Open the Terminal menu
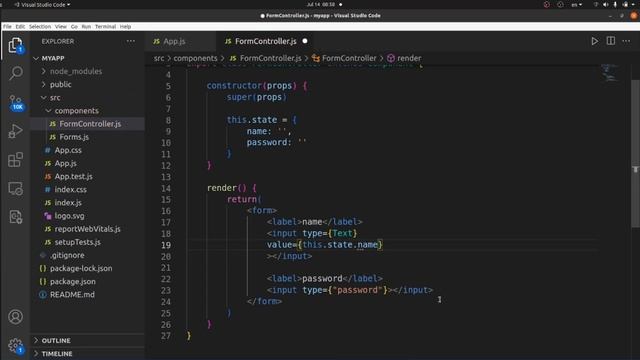Screen dimensions: 640x360 [x=106, y=27]
